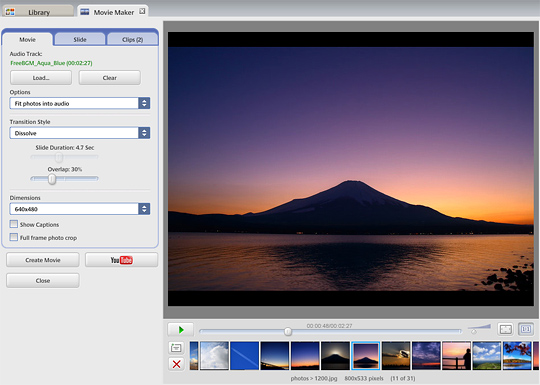Open the Fit photos into audio dropdown
The height and width of the screenshot is (385, 540).
80,103
